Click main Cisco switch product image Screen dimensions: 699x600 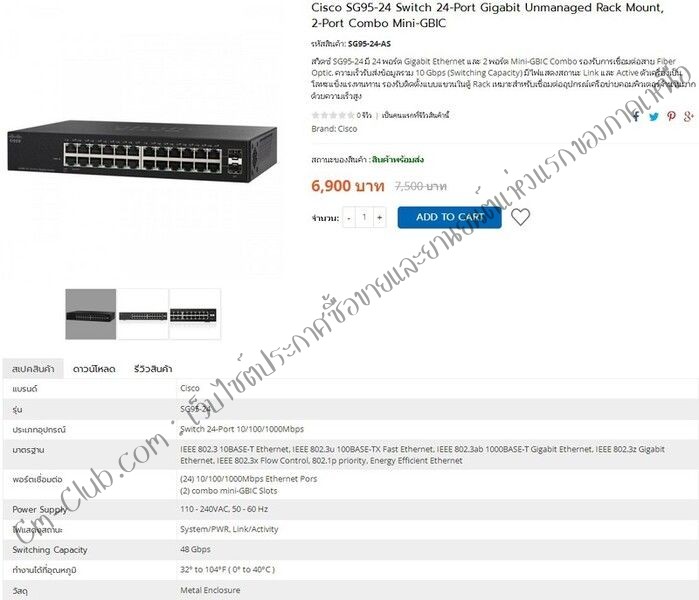(x=142, y=151)
